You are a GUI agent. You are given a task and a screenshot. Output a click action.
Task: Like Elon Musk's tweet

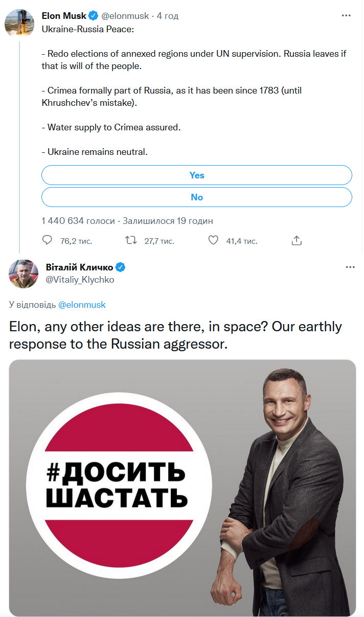point(213,240)
